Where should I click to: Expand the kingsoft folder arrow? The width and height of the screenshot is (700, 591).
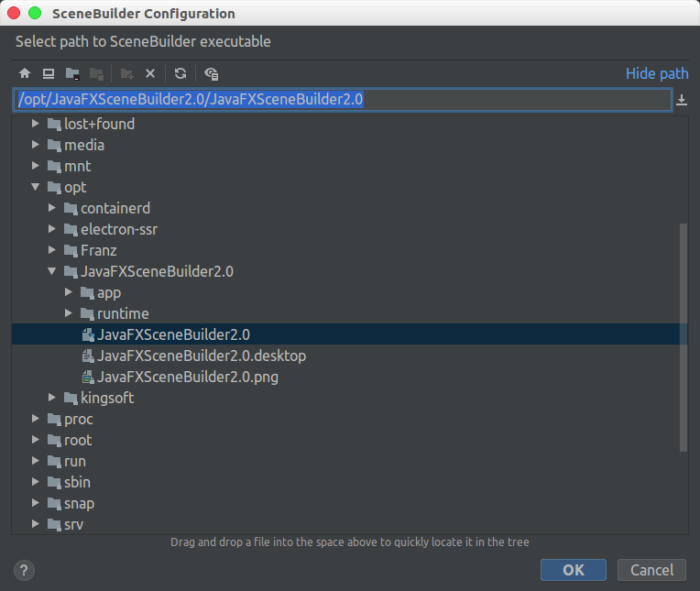coord(52,398)
